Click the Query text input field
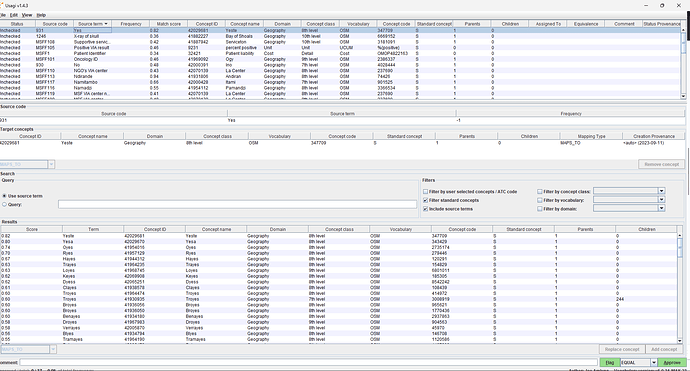 (237, 204)
